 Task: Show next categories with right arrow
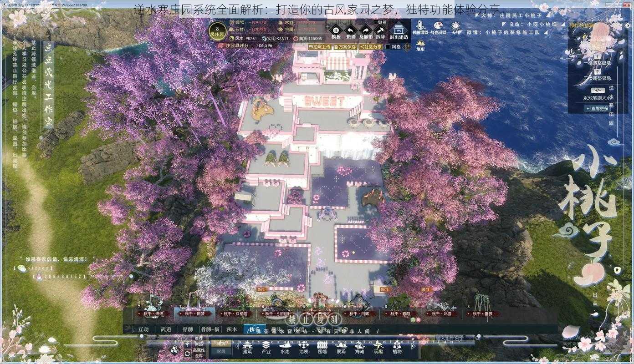(x=413, y=346)
